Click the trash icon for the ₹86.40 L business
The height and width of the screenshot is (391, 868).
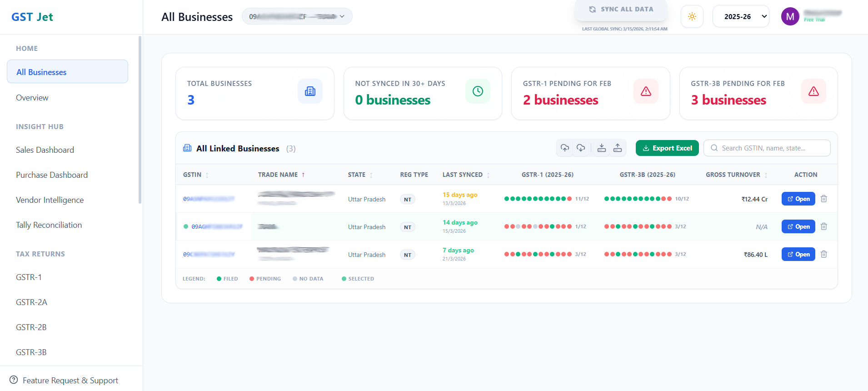pos(824,254)
